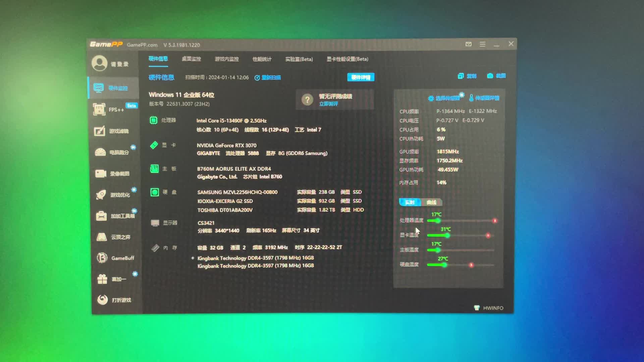Image resolution: width=644 pixels, height=362 pixels.
Task: Click the TOSHIBA DT01ABA200V disk row
Action: click(x=280, y=210)
